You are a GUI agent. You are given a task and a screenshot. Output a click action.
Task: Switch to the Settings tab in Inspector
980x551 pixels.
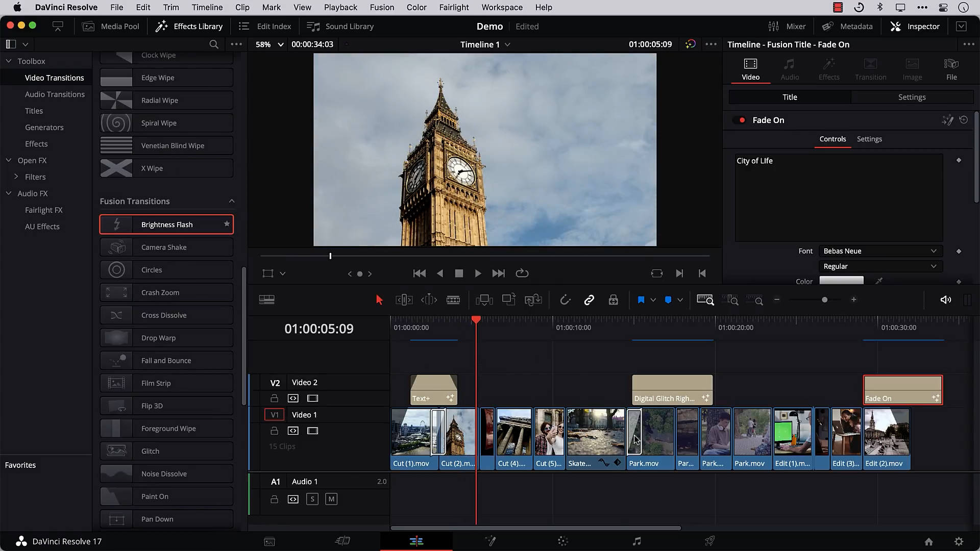click(912, 97)
